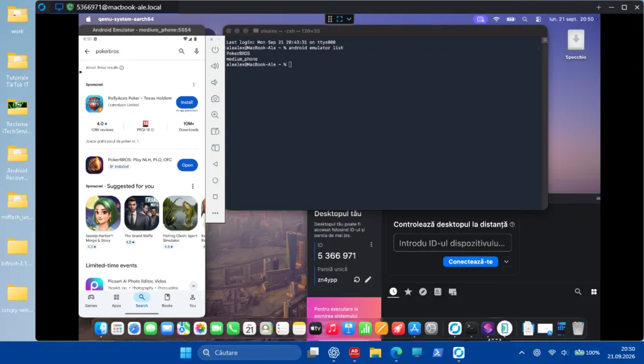Click the Wi-Fi icon in macOS menu bar

[x=496, y=19]
